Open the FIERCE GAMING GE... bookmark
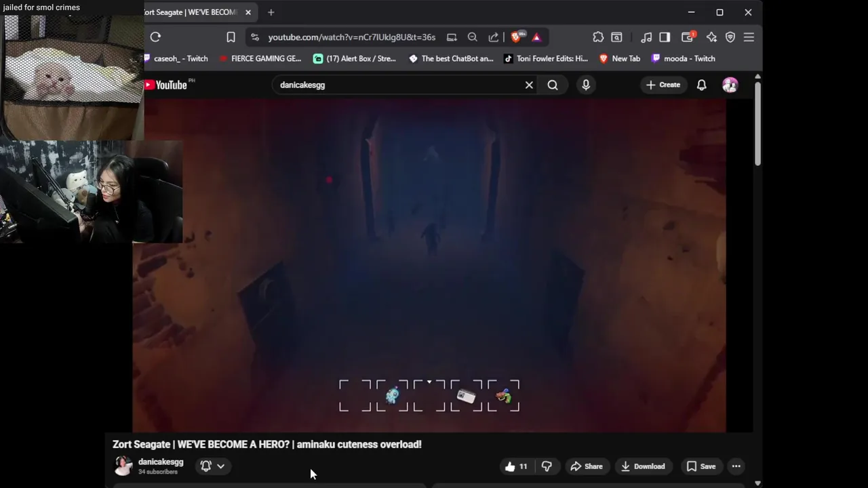This screenshot has width=868, height=488. (260, 59)
